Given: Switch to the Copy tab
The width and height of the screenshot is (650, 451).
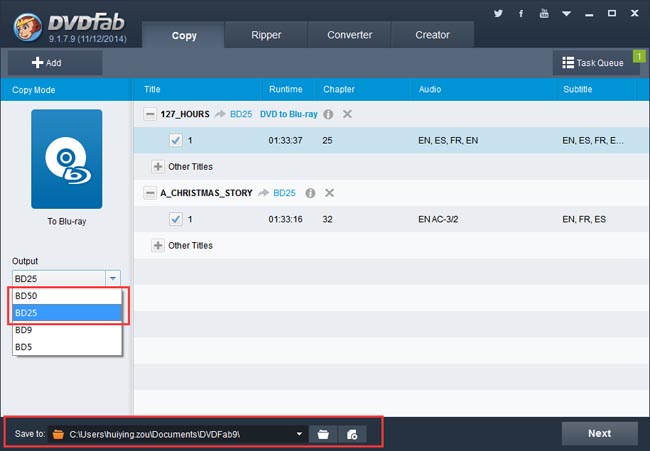Looking at the screenshot, I should pyautogui.click(x=184, y=35).
